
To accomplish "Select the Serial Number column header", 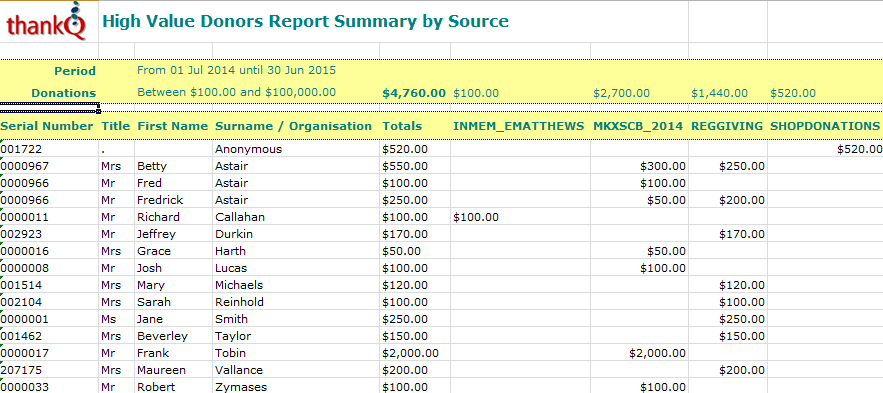I will point(47,126).
